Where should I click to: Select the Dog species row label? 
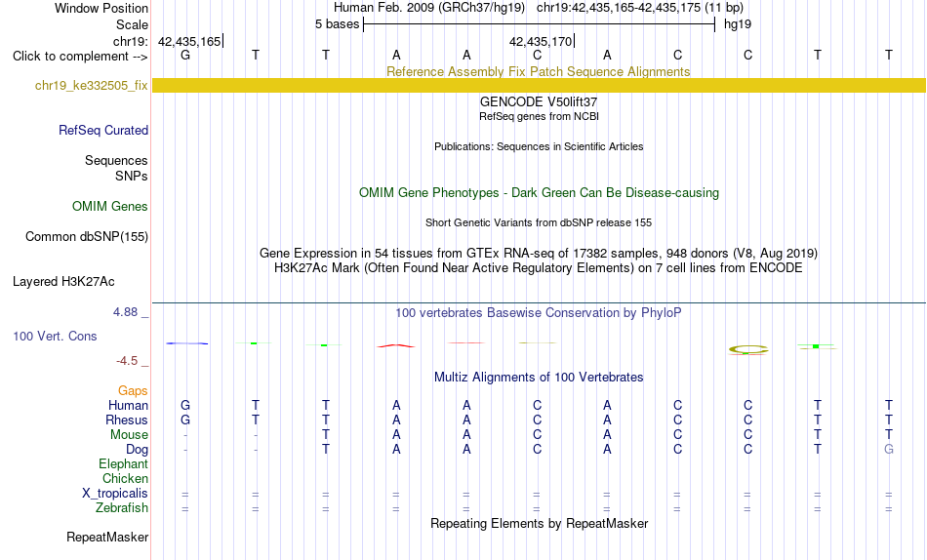point(138,450)
